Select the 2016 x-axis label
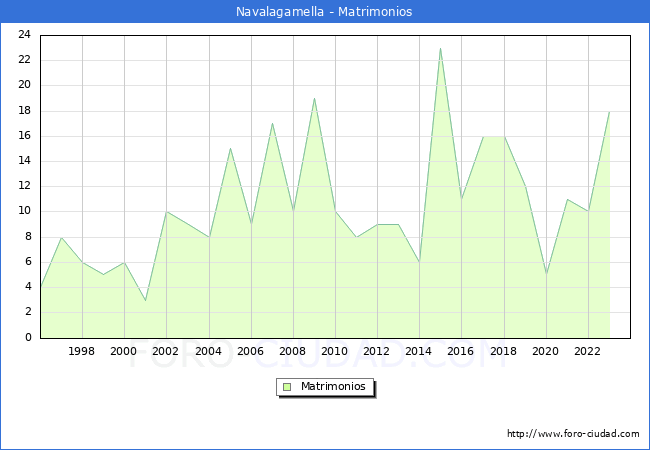This screenshot has width=650, height=450. coord(461,352)
